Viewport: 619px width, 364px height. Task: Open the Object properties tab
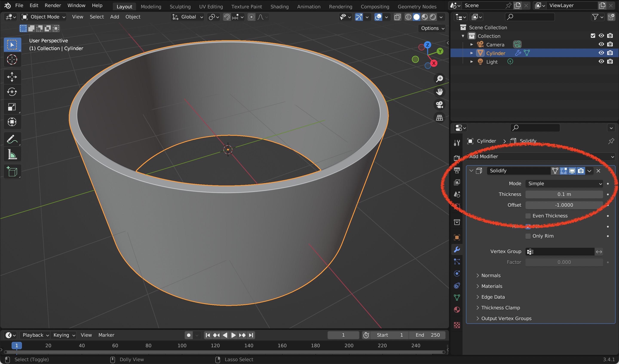[x=457, y=237]
